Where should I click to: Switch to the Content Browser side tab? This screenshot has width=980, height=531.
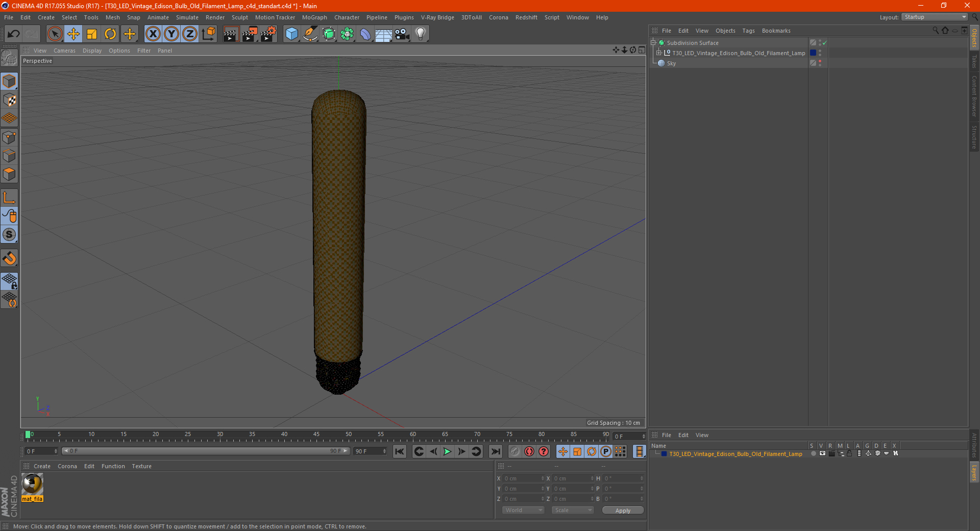974,96
